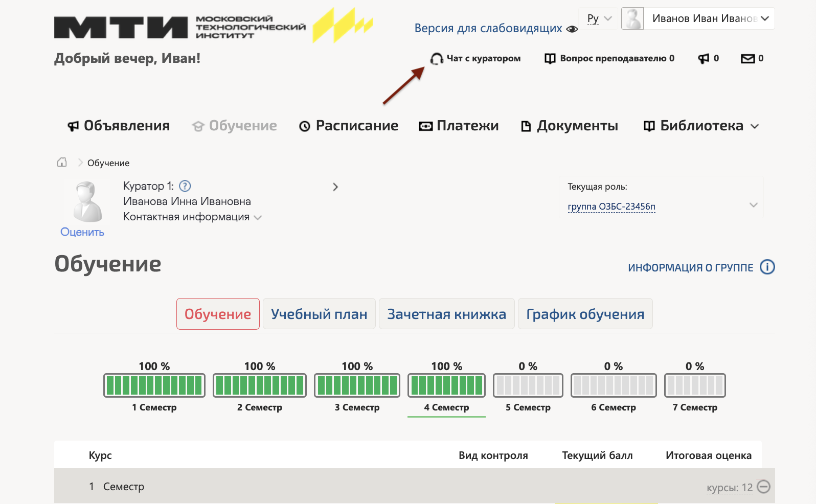Show next curator with the arrow
The image size is (816, 504).
point(335,187)
